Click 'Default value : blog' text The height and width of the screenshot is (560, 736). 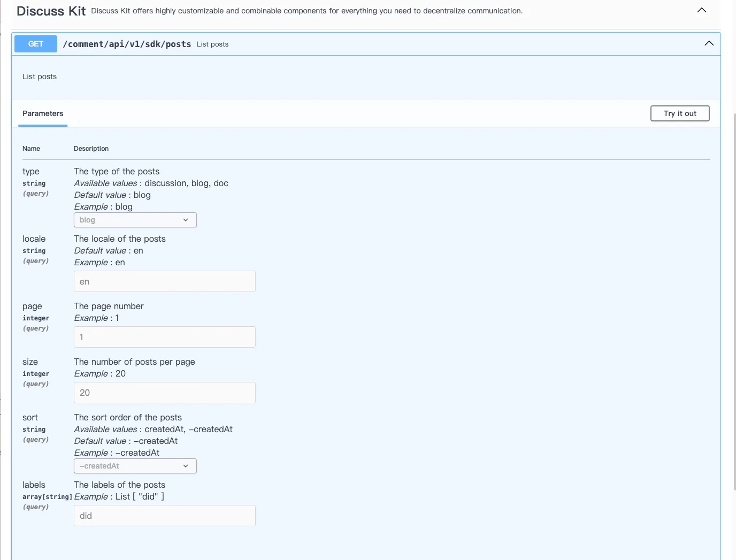[112, 195]
